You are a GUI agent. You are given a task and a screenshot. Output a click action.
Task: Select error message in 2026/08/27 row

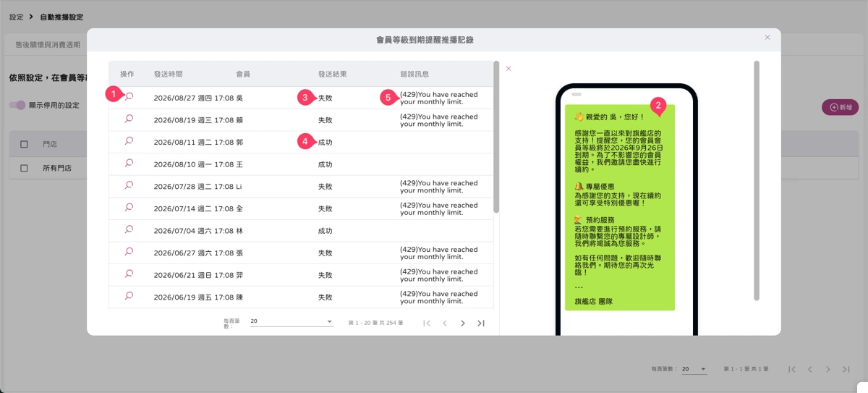438,98
